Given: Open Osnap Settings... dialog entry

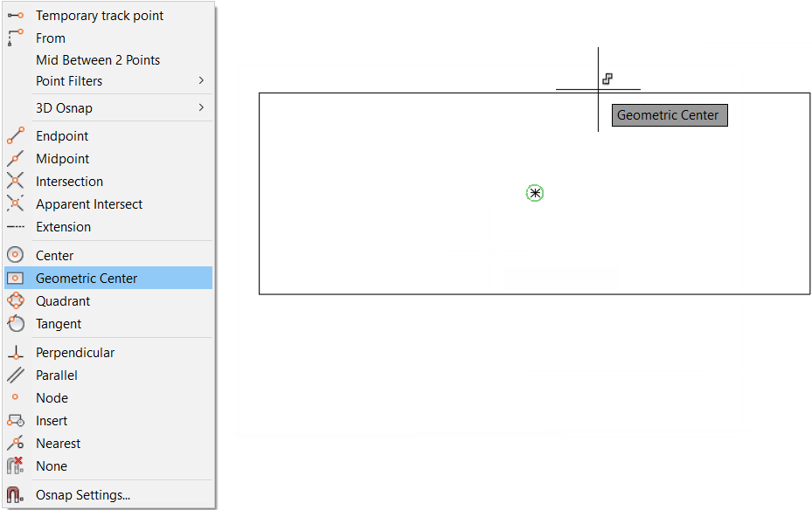Looking at the screenshot, I should [83, 495].
